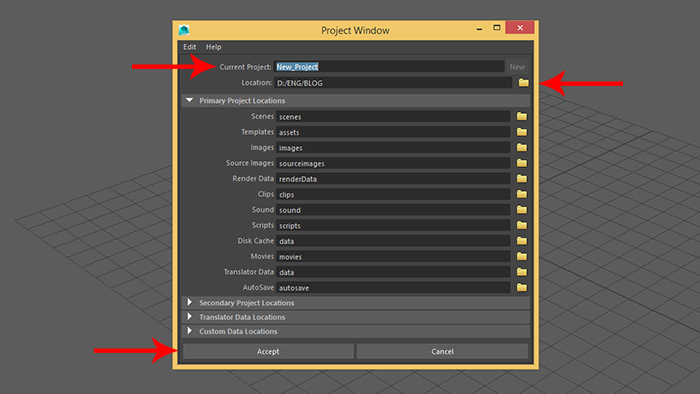The height and width of the screenshot is (394, 700).
Task: Edit the Sound field
Action: 393,210
